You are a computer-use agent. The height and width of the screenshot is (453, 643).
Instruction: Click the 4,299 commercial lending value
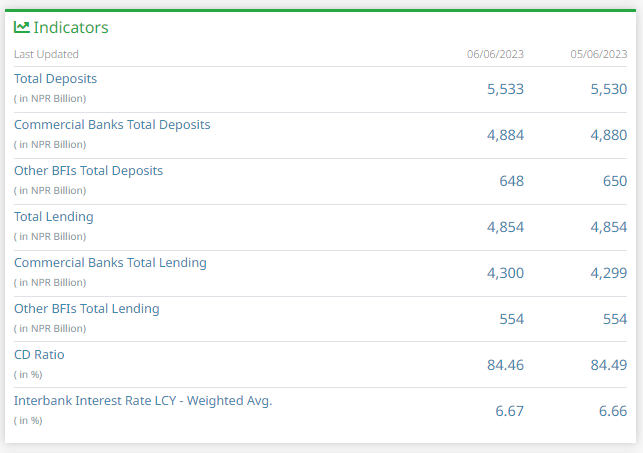609,273
